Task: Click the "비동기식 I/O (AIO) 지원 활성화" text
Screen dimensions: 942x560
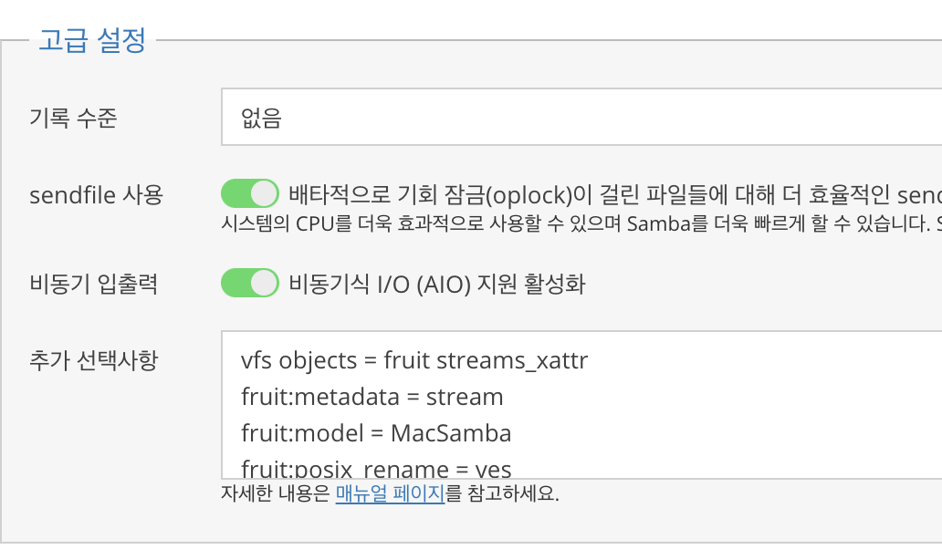Action: 436,285
